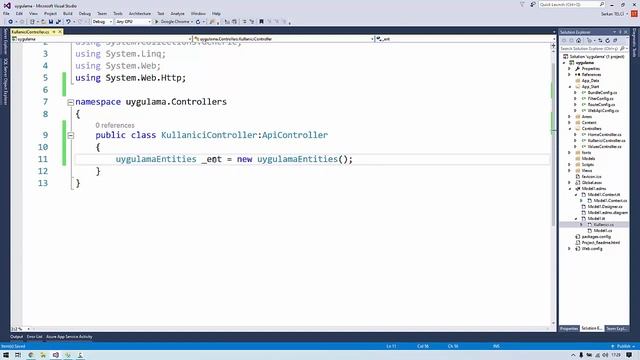Click the Publish status bar button
The width and height of the screenshot is (640, 360).
(623, 347)
